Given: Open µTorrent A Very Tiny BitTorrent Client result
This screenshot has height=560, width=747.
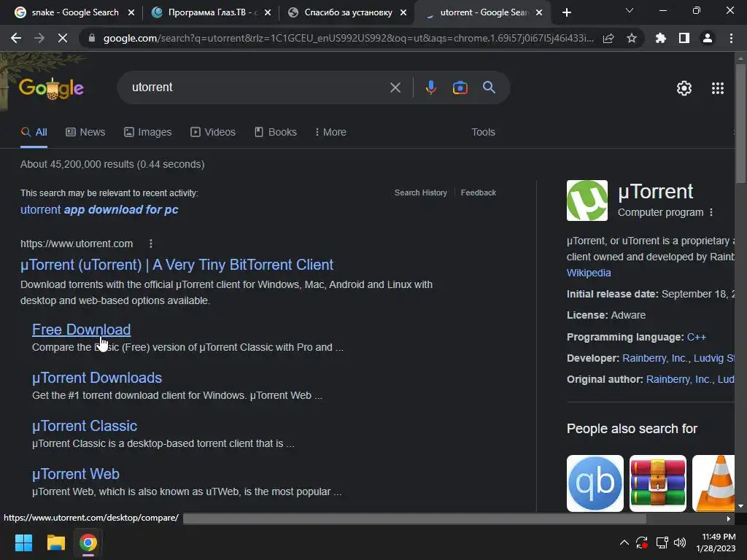Looking at the screenshot, I should tap(177, 265).
